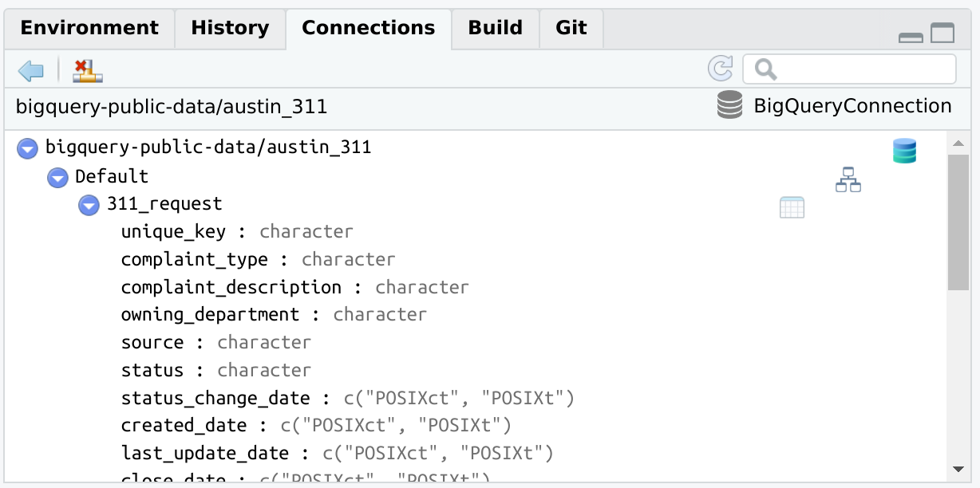Click the scroll down arrow
This screenshot has width=980, height=488.
pyautogui.click(x=958, y=469)
